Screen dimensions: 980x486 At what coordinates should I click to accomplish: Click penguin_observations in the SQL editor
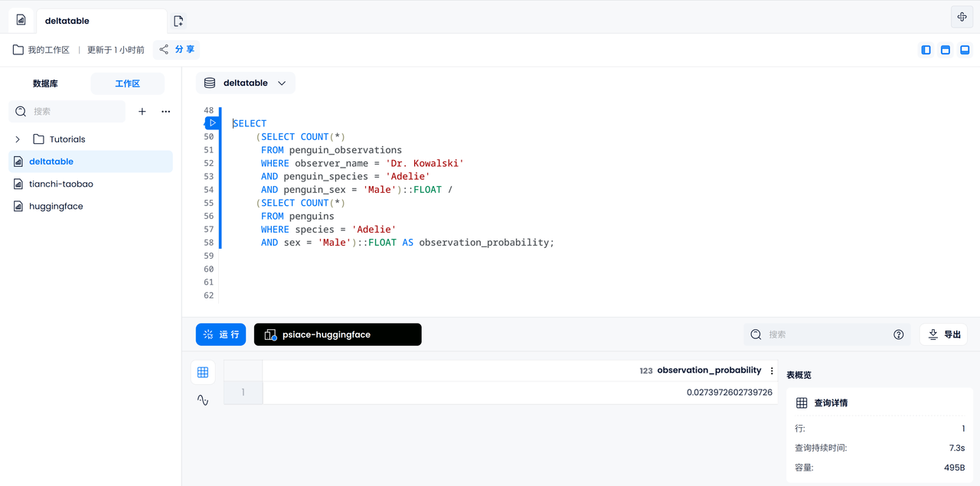click(x=345, y=150)
